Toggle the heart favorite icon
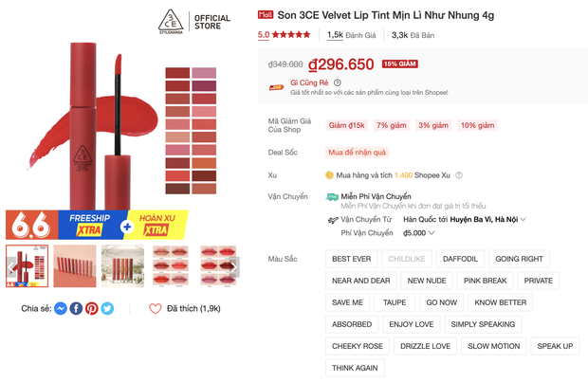This screenshot has height=382, width=588. coord(156,308)
